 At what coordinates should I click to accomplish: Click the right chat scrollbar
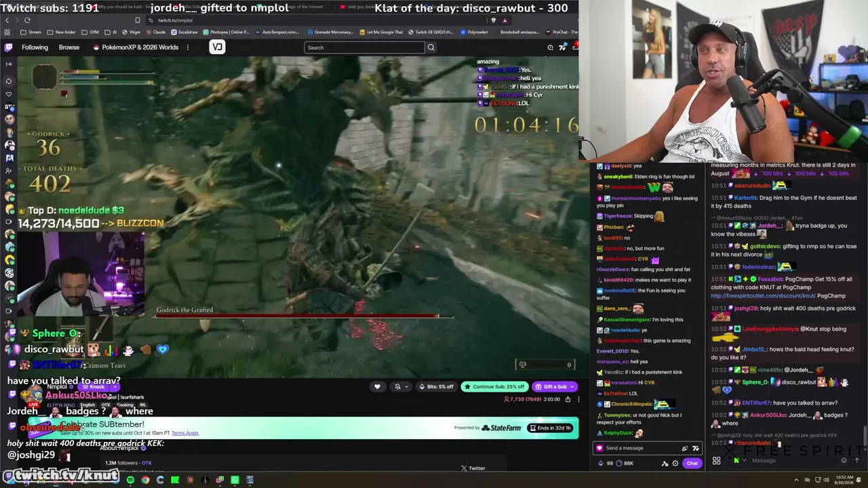click(x=865, y=436)
